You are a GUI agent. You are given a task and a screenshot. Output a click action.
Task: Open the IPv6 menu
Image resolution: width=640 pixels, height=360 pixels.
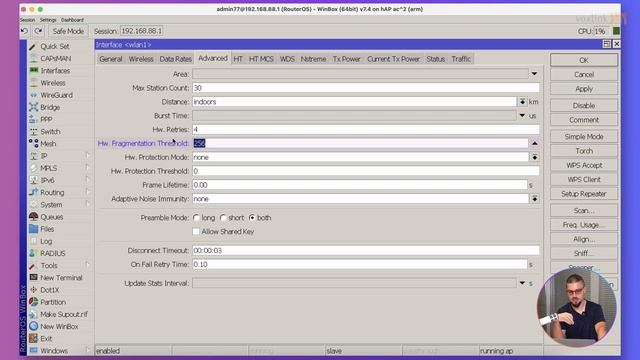pyautogui.click(x=47, y=180)
